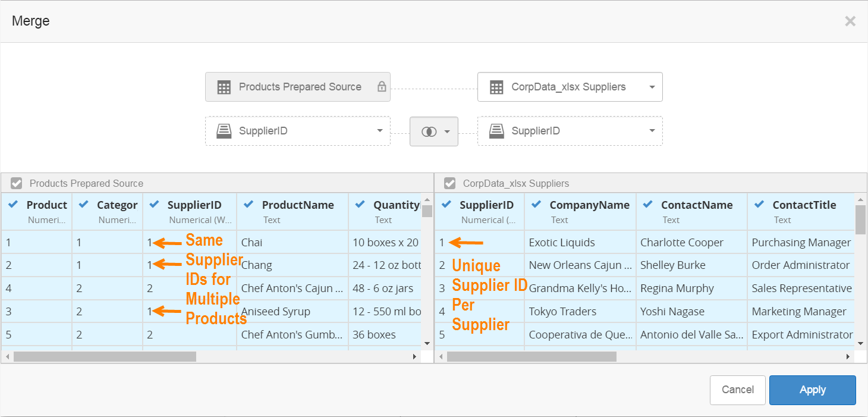Click the Products Prepared Source table icon
The width and height of the screenshot is (868, 417).
[224, 87]
